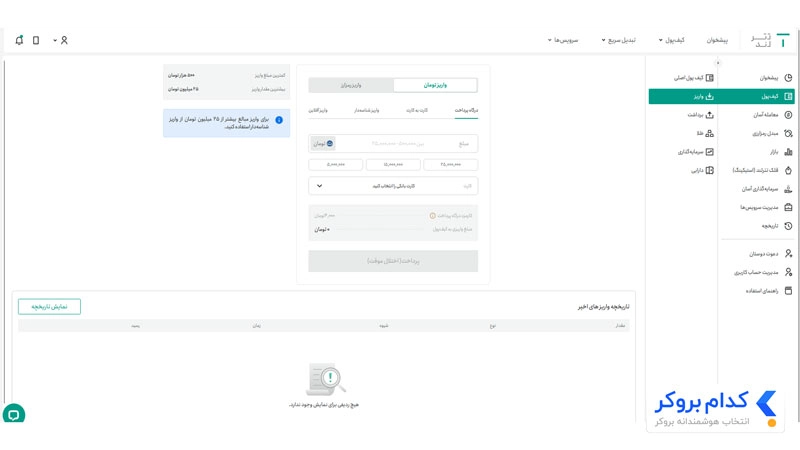Click the نوع column header in the deposits table
The width and height of the screenshot is (800, 450).
[x=492, y=326]
